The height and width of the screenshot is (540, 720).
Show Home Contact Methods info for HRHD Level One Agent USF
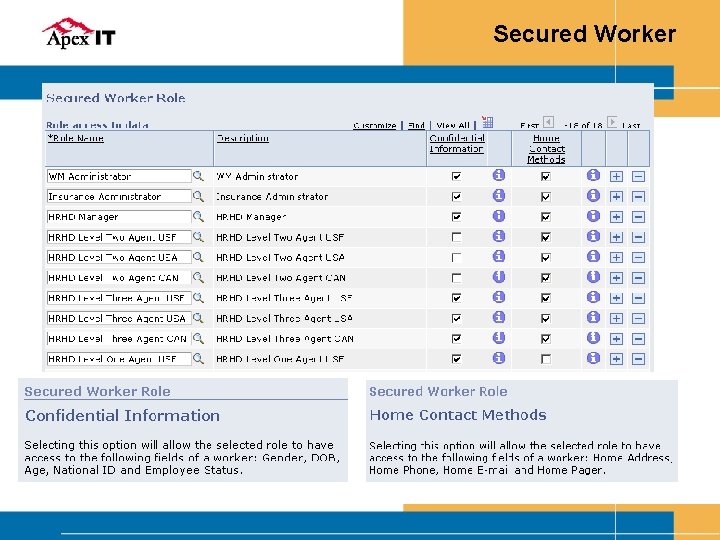pos(593,358)
